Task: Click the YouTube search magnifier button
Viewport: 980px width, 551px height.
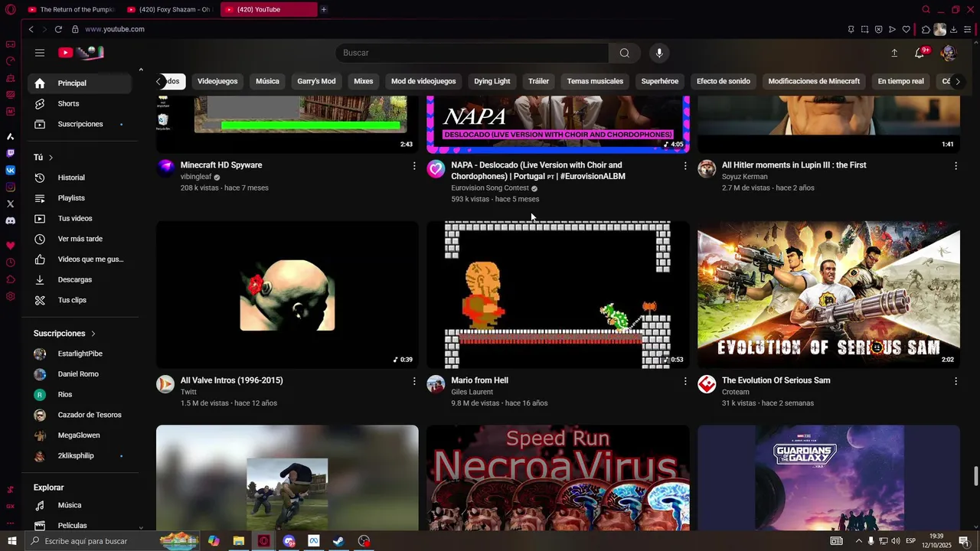Action: (x=625, y=53)
